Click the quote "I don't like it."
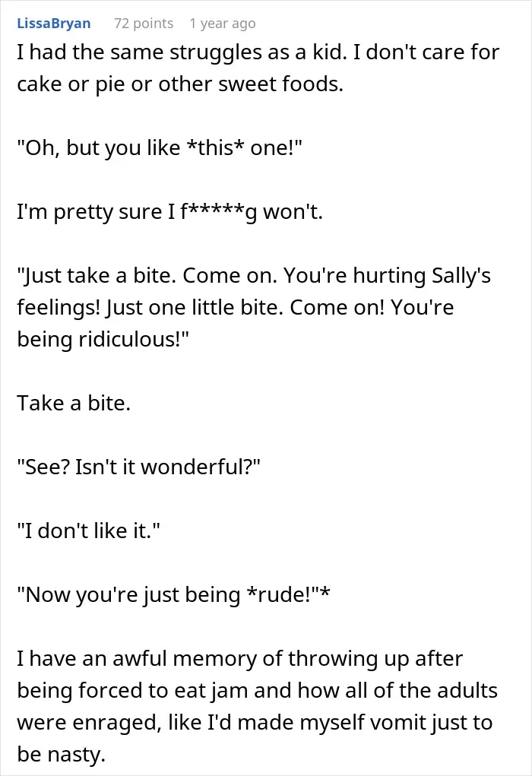Screen dimensions: 532x776 click(89, 531)
